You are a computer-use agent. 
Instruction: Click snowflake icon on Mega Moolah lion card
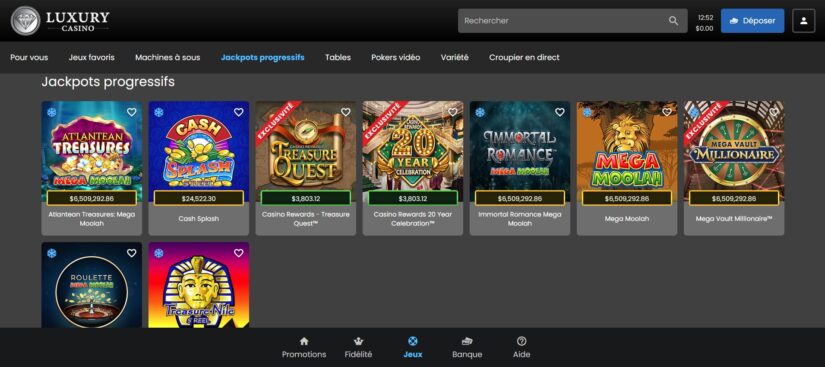coord(587,112)
